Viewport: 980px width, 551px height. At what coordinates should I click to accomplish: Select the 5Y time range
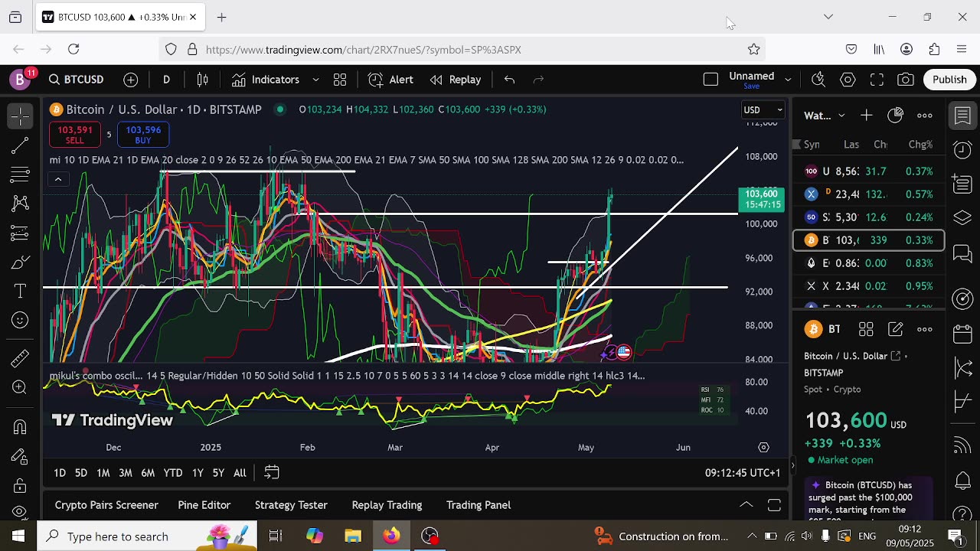(218, 473)
